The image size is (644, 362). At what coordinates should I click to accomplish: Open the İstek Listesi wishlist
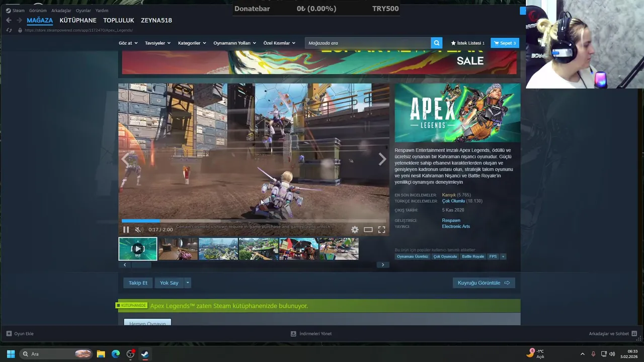point(468,43)
